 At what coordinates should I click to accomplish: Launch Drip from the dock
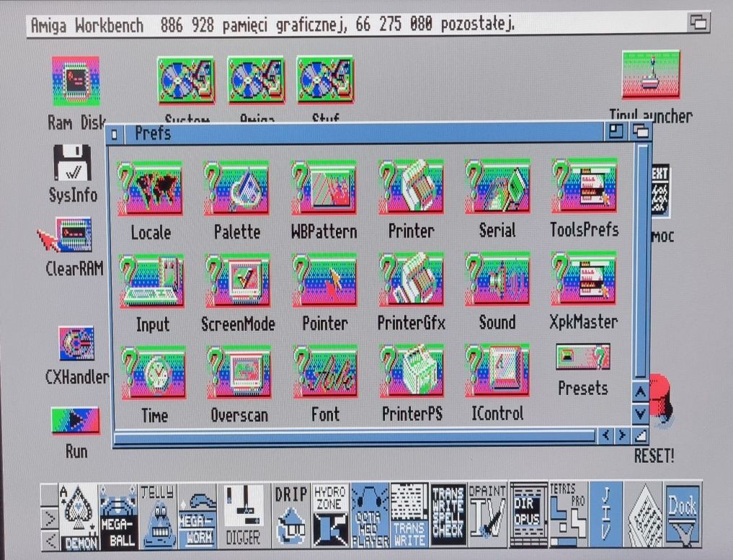click(290, 515)
